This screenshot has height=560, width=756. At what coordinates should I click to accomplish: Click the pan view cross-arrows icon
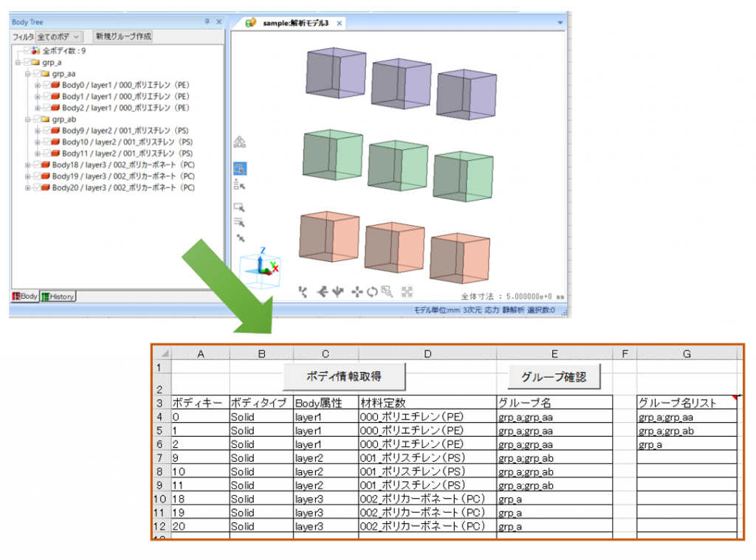tap(357, 292)
